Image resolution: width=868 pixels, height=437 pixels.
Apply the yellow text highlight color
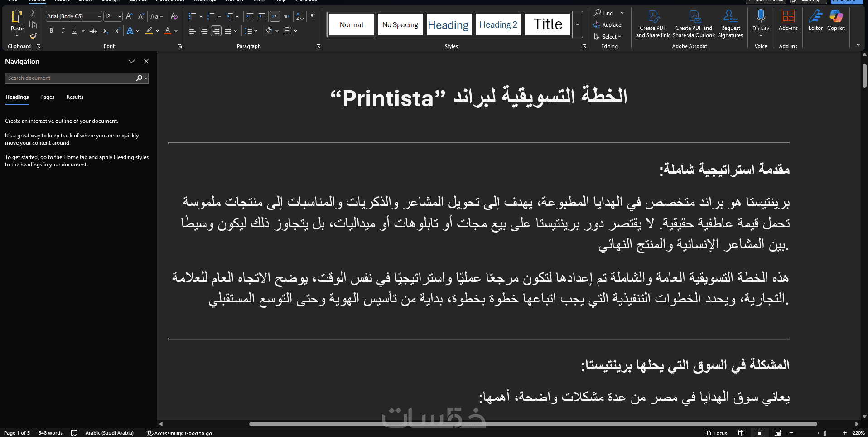[149, 31]
